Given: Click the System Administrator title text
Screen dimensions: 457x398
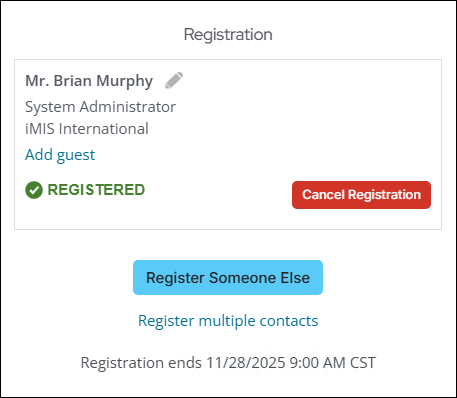Looking at the screenshot, I should [100, 107].
